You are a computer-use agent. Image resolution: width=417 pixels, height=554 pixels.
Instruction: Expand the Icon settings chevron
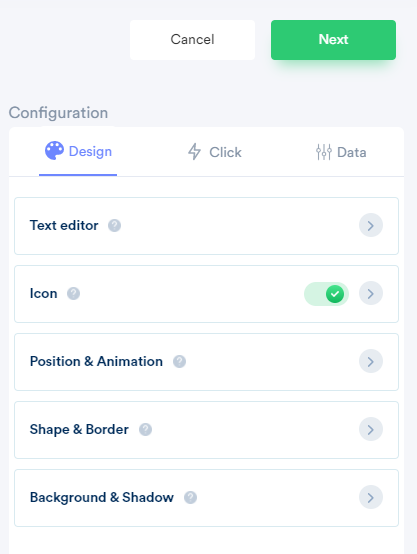coord(371,293)
